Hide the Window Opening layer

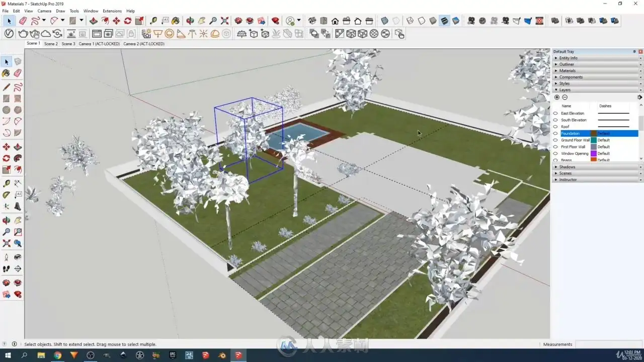click(555, 153)
